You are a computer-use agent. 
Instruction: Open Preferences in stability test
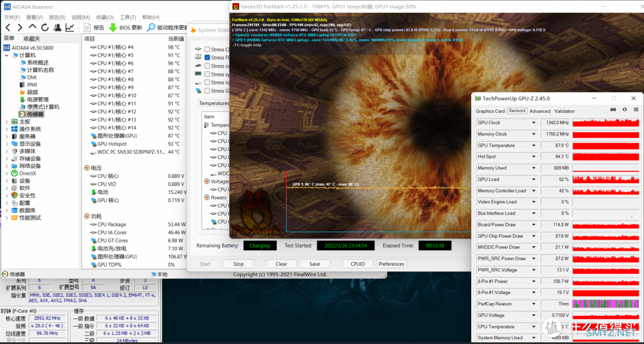[x=391, y=264]
